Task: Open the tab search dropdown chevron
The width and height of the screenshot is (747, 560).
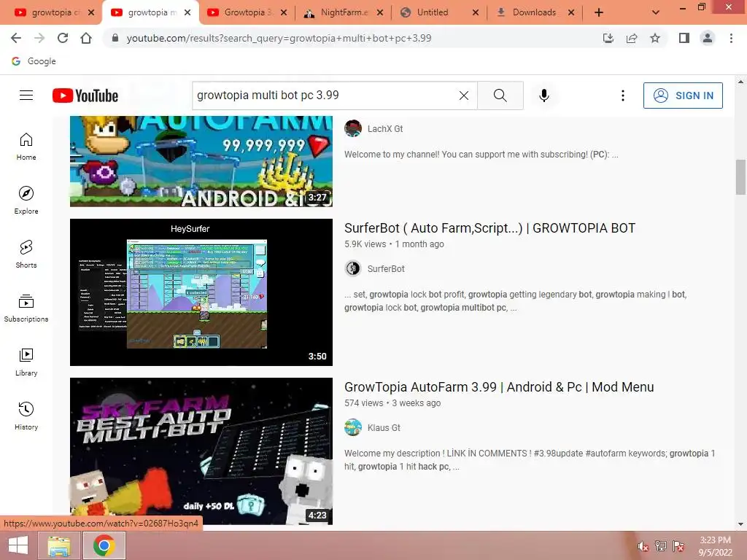Action: coord(656,12)
